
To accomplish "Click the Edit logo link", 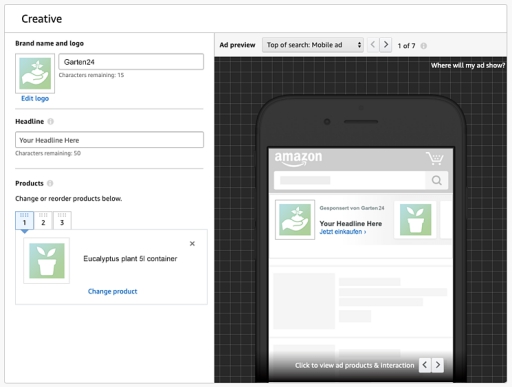I will 35,99.
